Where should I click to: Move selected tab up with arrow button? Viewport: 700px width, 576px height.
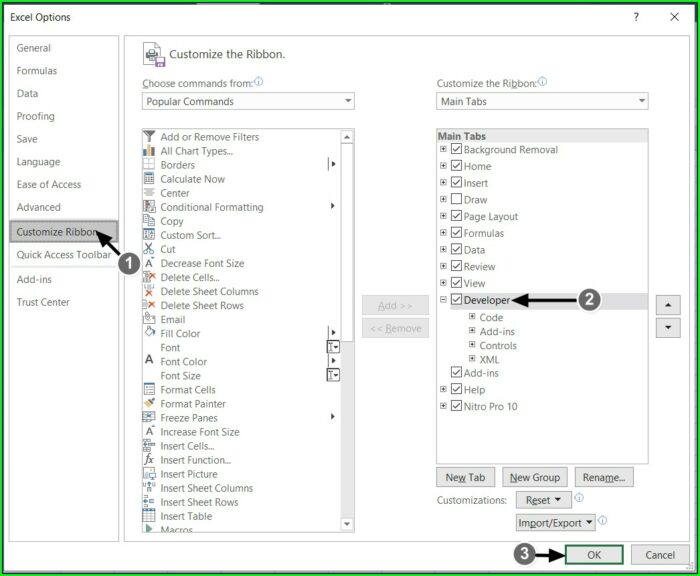[668, 305]
